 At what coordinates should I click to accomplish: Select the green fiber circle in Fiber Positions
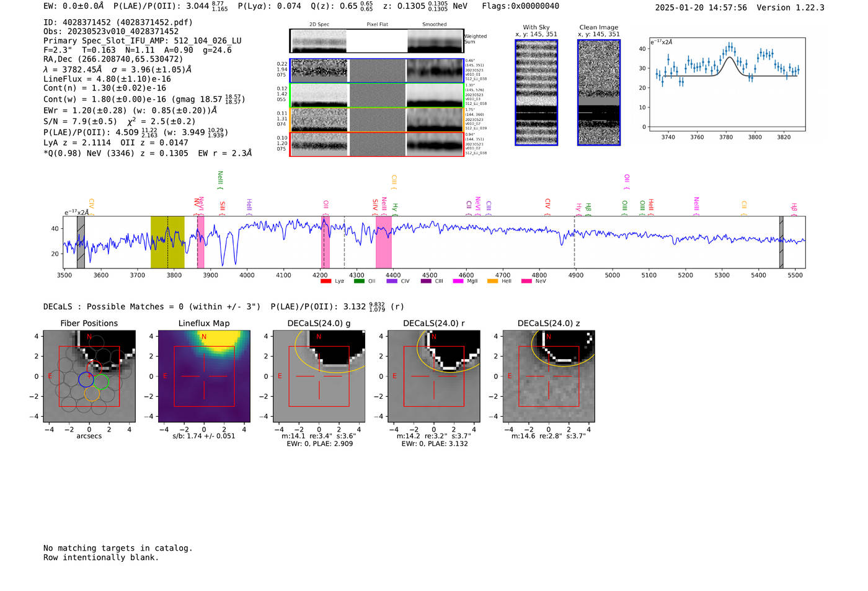[101, 381]
